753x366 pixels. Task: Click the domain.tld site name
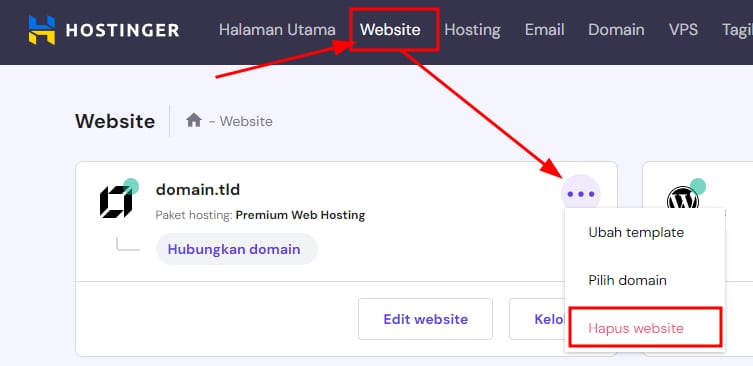pyautogui.click(x=198, y=190)
